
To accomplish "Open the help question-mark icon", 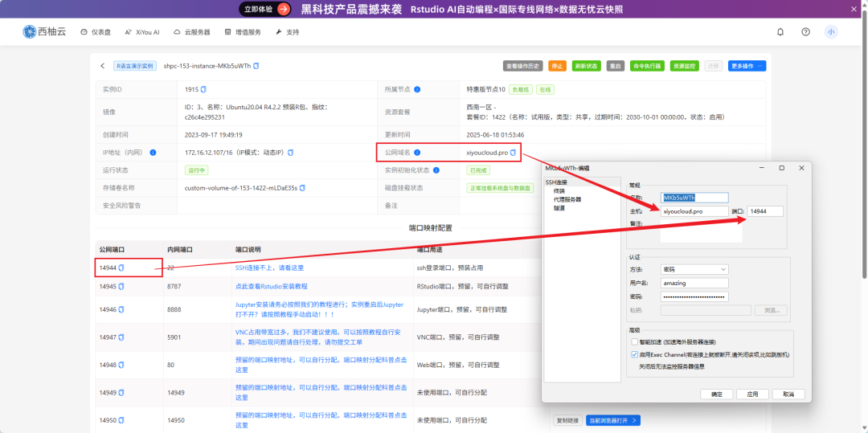I will [x=806, y=32].
